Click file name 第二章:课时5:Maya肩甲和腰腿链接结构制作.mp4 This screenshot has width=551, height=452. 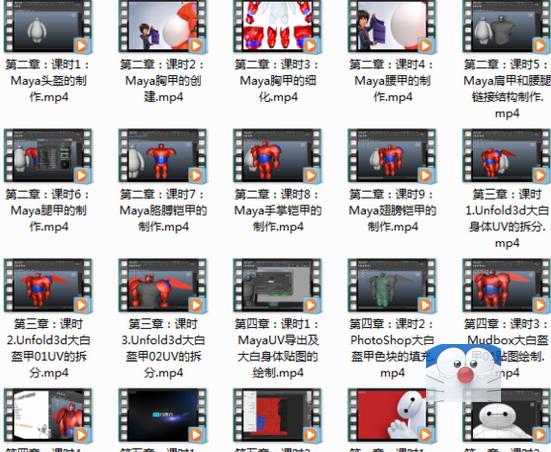coord(507,89)
